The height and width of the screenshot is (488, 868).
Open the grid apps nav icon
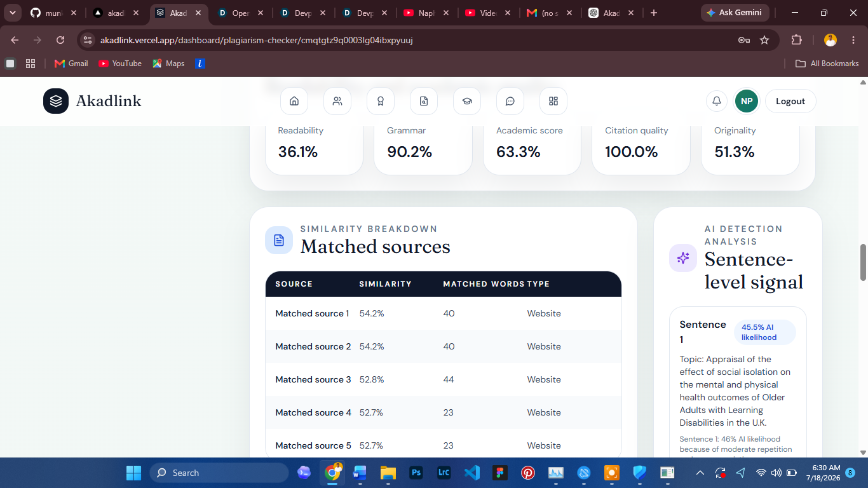pyautogui.click(x=553, y=101)
